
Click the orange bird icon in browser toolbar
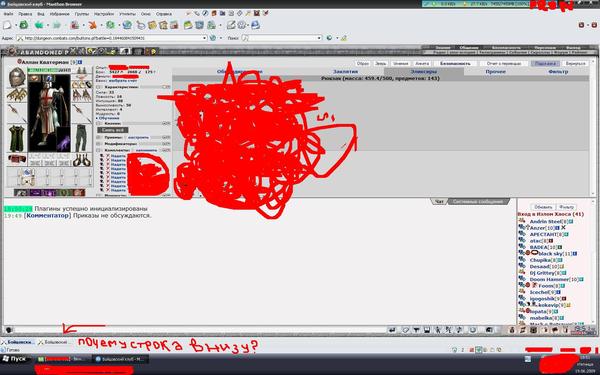(x=93, y=25)
